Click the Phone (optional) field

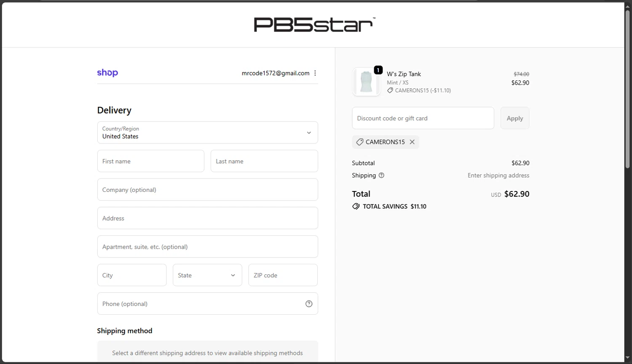207,304
